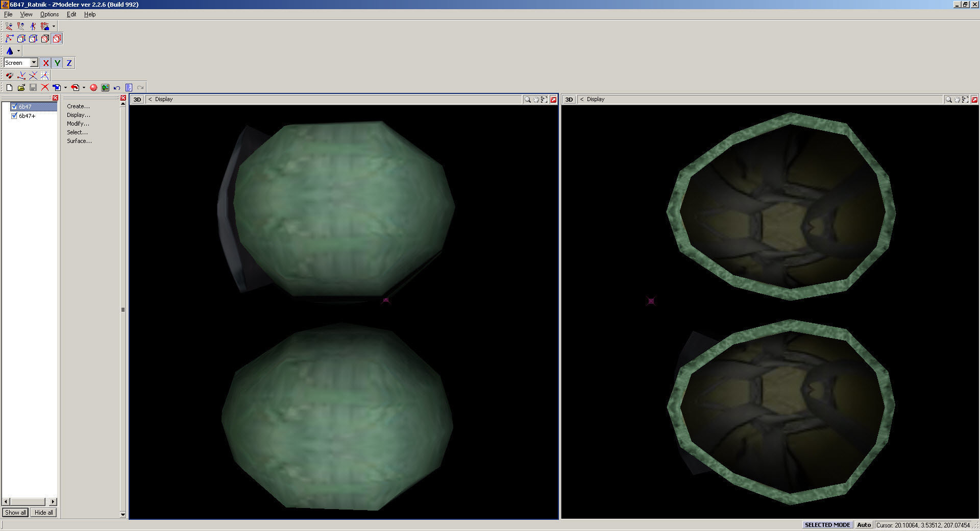Click the blue arrow Import icon

[x=57, y=87]
